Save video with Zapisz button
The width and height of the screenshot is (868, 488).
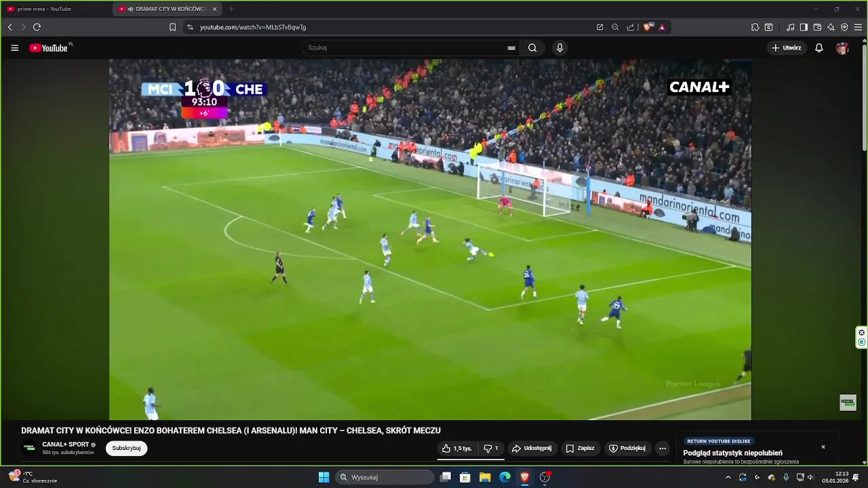tap(580, 448)
